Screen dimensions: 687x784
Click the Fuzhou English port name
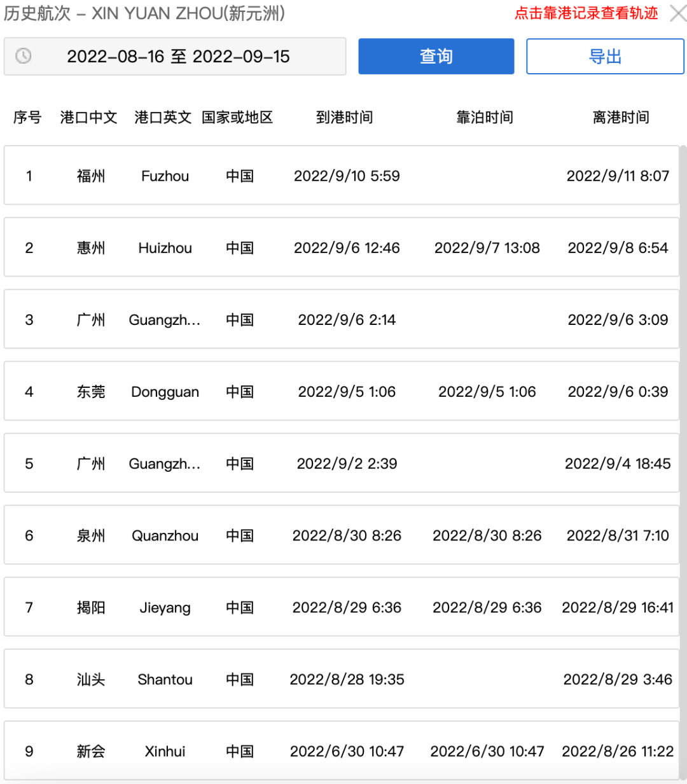point(165,176)
